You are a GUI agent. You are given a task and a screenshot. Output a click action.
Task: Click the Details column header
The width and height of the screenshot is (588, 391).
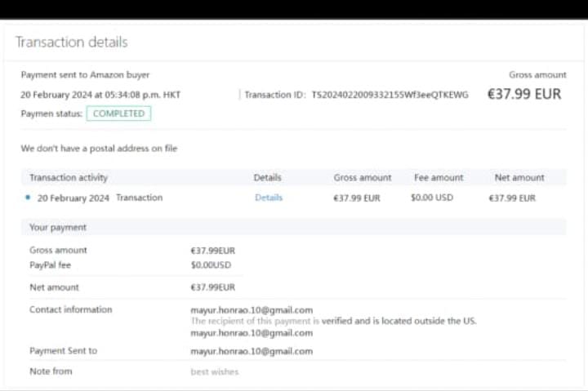[267, 177]
